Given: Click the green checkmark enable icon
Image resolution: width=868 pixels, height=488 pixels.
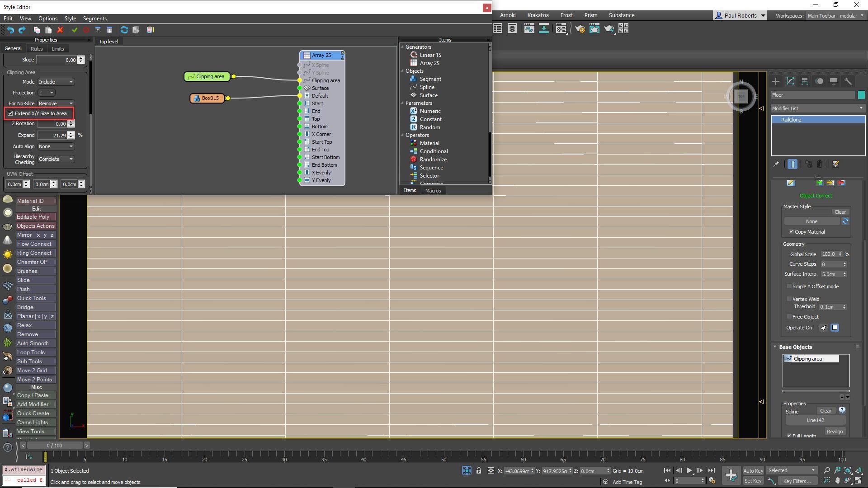Looking at the screenshot, I should pyautogui.click(x=74, y=30).
